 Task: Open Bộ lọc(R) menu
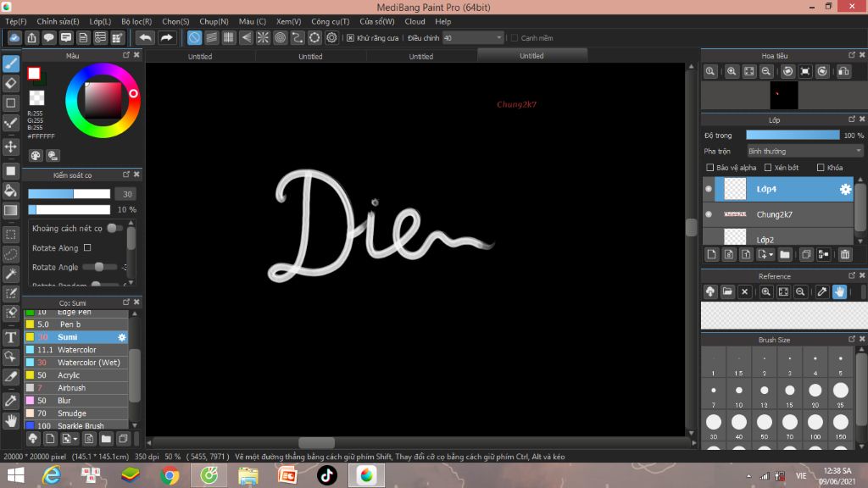tap(136, 21)
